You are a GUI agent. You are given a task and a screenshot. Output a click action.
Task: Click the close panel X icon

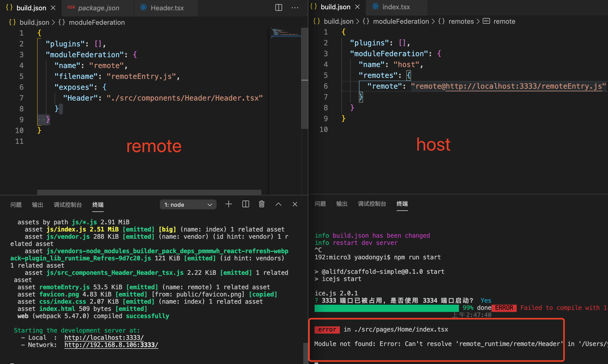tap(295, 204)
